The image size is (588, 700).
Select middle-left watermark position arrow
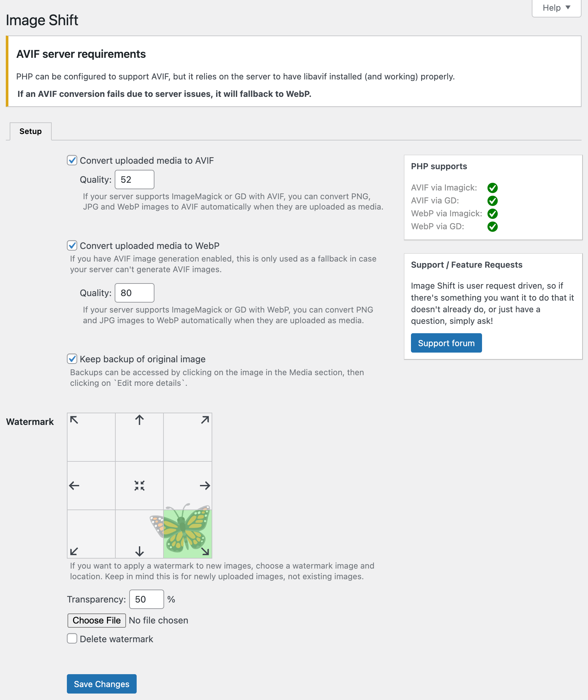(74, 486)
